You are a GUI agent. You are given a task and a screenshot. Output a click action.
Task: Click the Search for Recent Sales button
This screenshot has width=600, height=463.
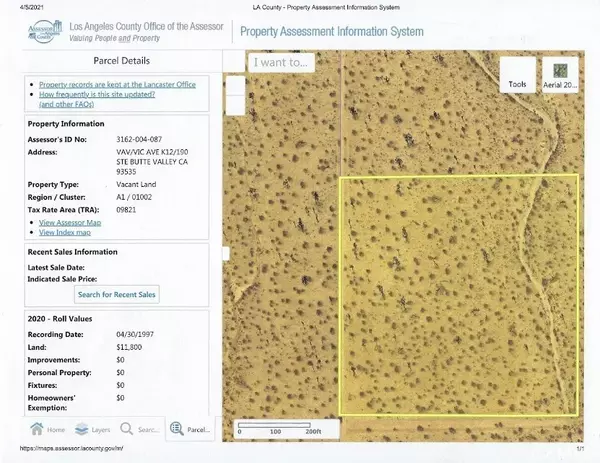[117, 294]
